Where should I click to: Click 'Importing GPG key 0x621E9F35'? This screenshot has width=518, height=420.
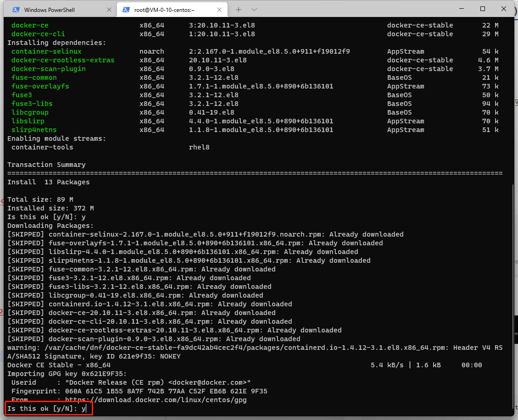click(67, 374)
